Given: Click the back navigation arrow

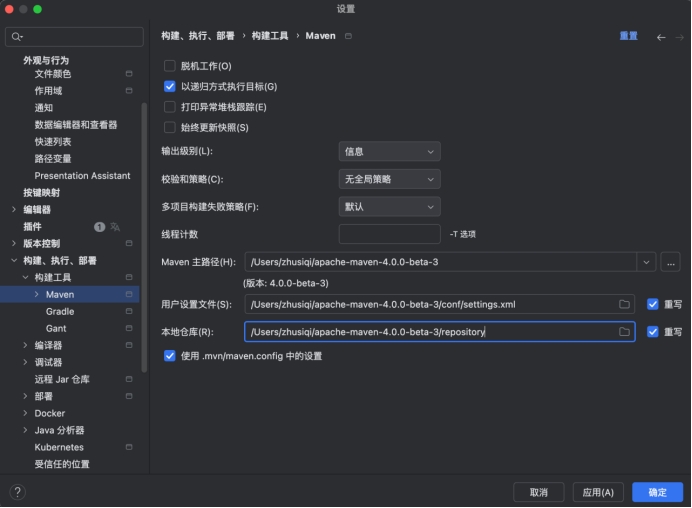Looking at the screenshot, I should [x=661, y=37].
